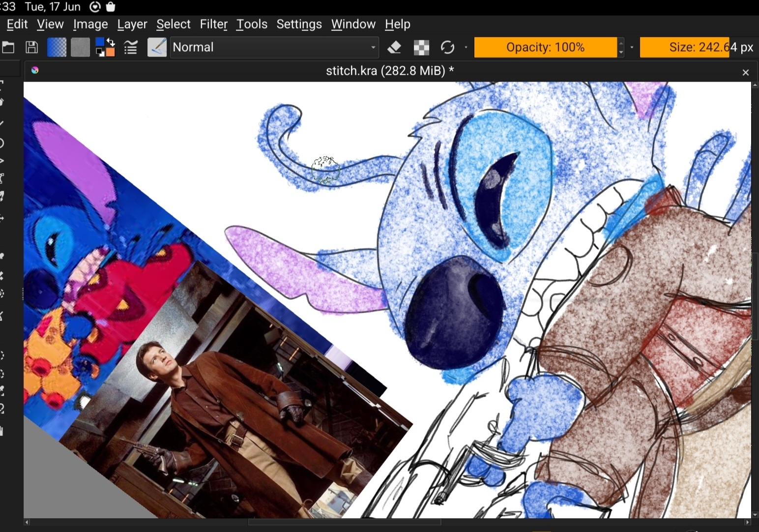Viewport: 759px width, 532px height.
Task: Close the stitch.kra document tab
Action: 745,72
